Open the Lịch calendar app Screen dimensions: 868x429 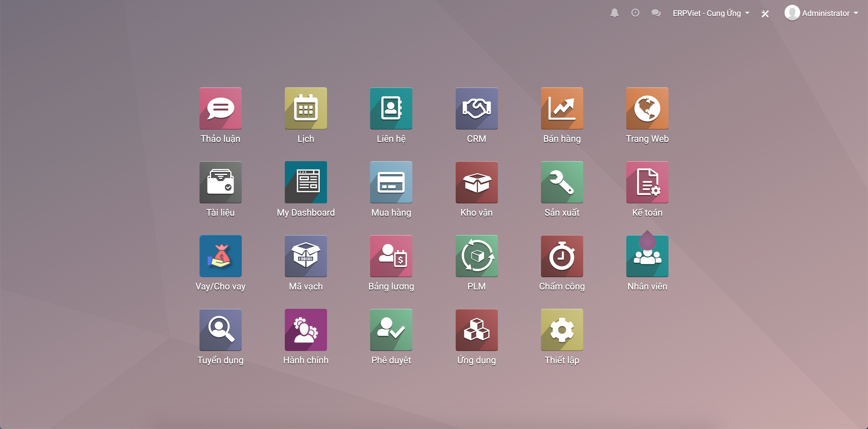tap(306, 108)
